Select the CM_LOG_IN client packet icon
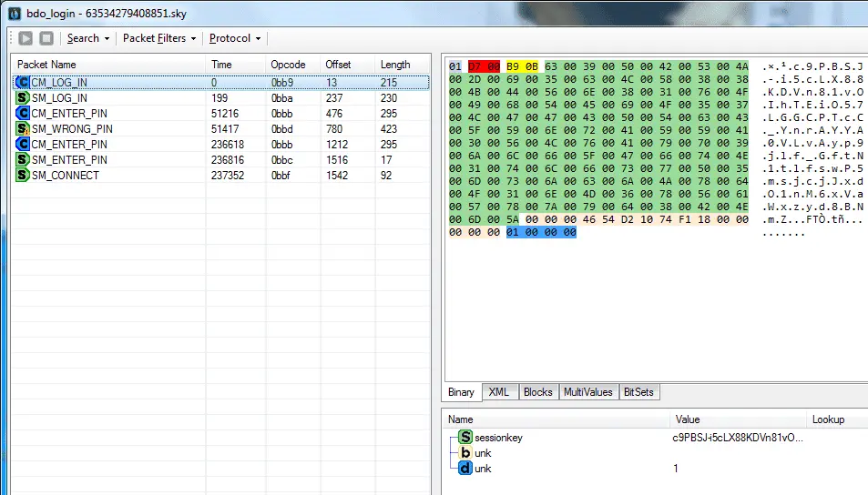Screen dimensions: 868x495 pos(22,83)
